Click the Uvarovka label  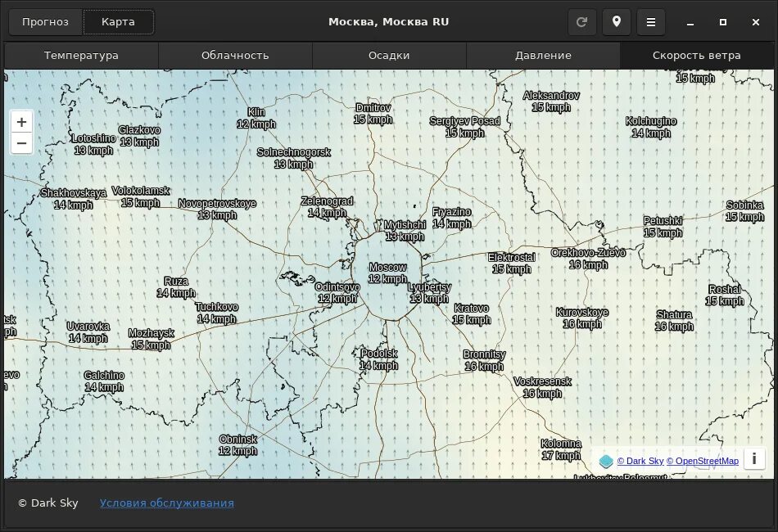(88, 332)
